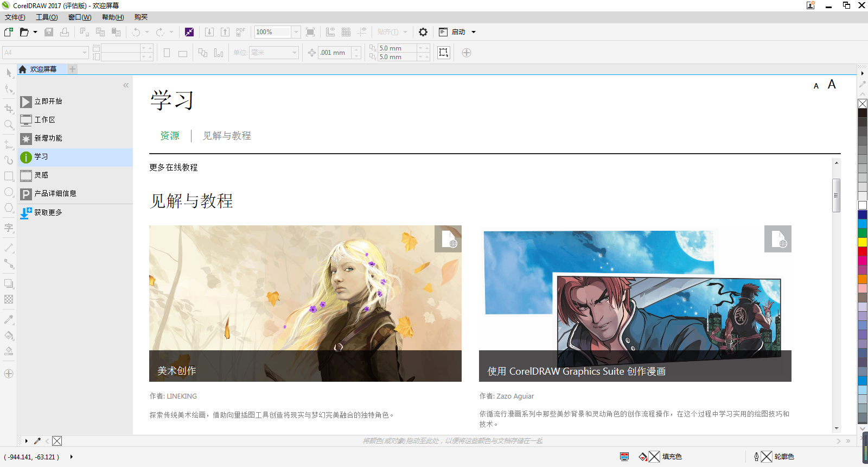Viewport: 868px width, 467px height.
Task: Expand the 启动 launcher dropdown arrow
Action: (x=474, y=32)
